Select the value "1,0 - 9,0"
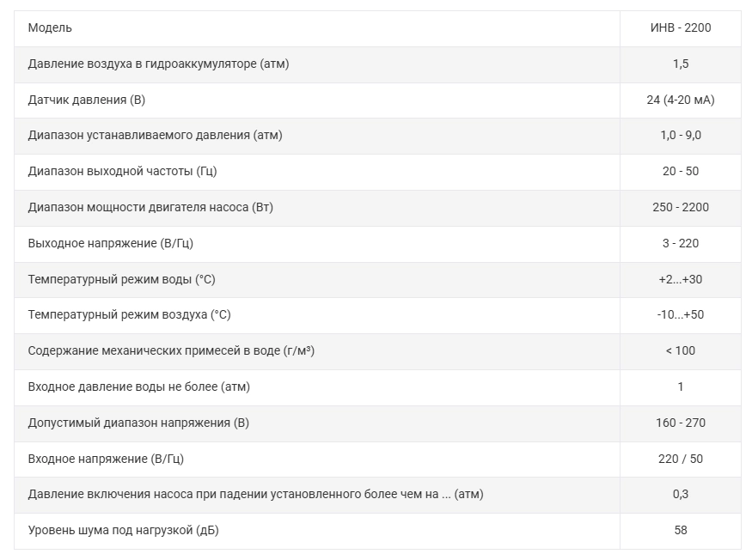 pos(680,135)
